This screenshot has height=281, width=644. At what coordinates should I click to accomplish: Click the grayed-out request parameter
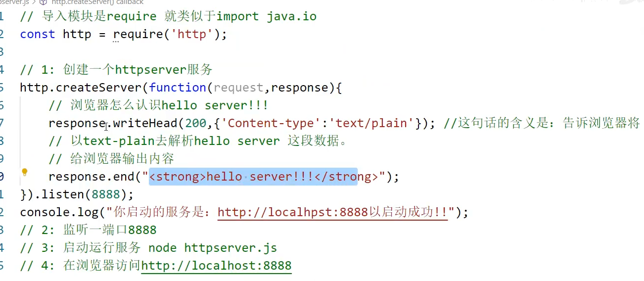tap(238, 88)
